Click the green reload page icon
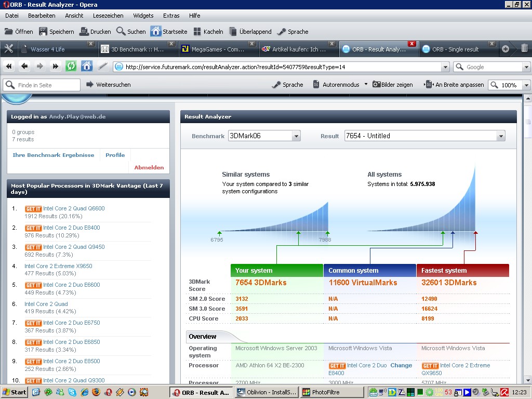 click(x=71, y=66)
